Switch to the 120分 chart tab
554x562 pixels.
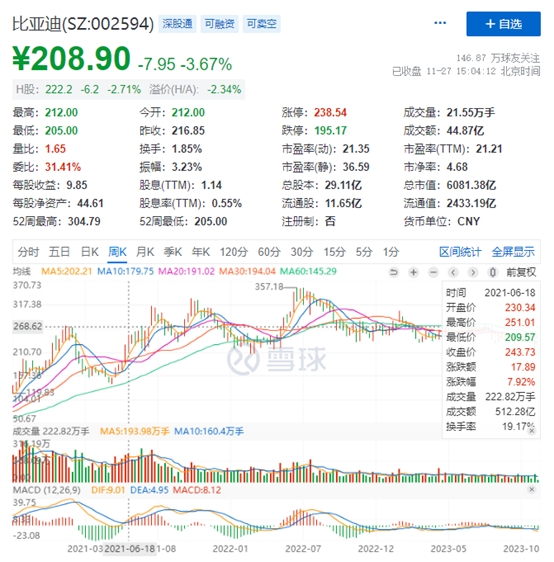[x=234, y=252]
